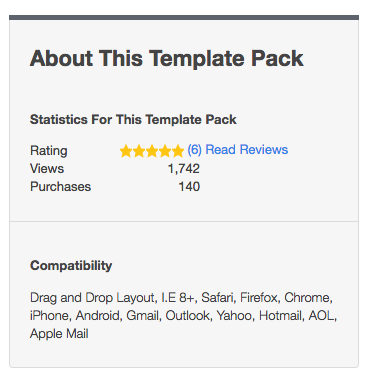The width and height of the screenshot is (376, 379).
Task: Click the About This Template Pack heading
Action: (167, 59)
